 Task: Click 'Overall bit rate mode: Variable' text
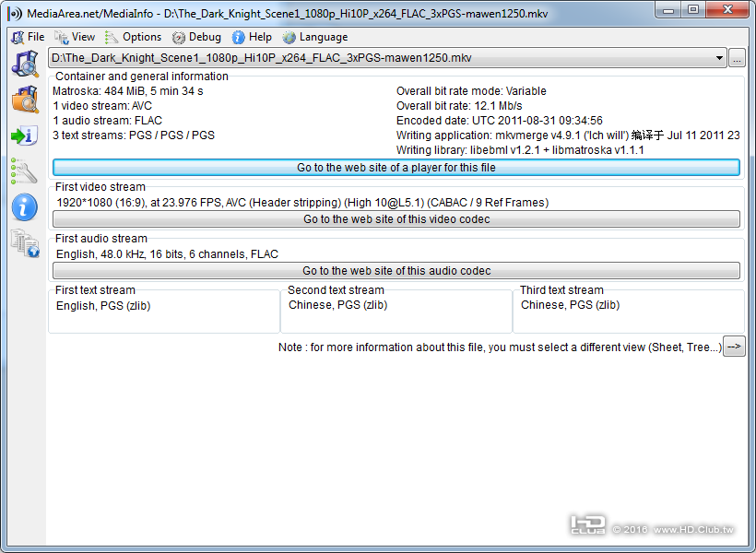(x=471, y=91)
